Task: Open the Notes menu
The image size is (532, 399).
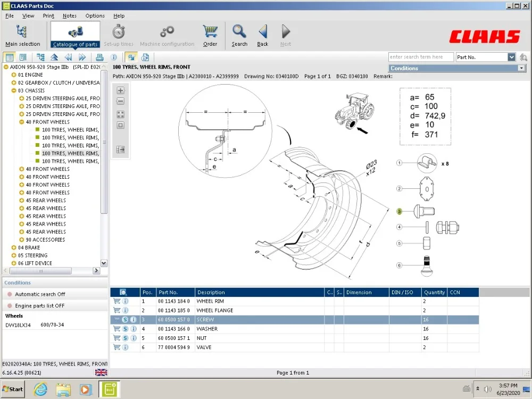Action: (x=70, y=15)
